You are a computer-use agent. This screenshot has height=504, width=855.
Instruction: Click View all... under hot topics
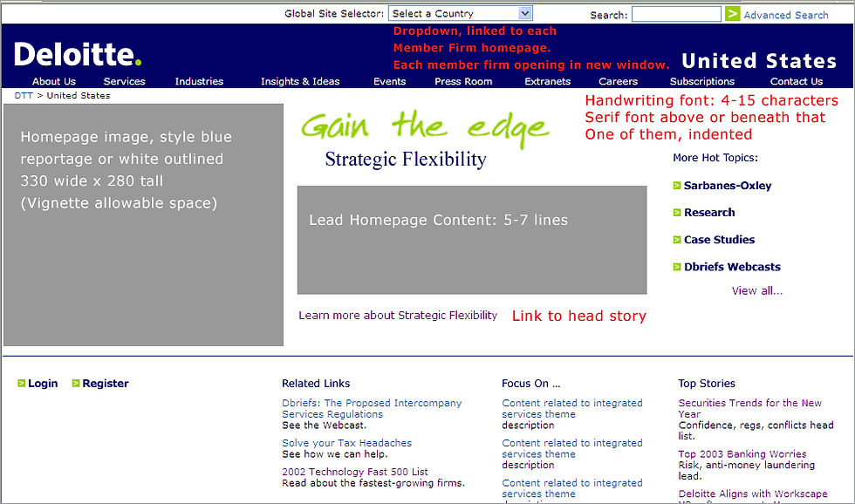pos(757,290)
